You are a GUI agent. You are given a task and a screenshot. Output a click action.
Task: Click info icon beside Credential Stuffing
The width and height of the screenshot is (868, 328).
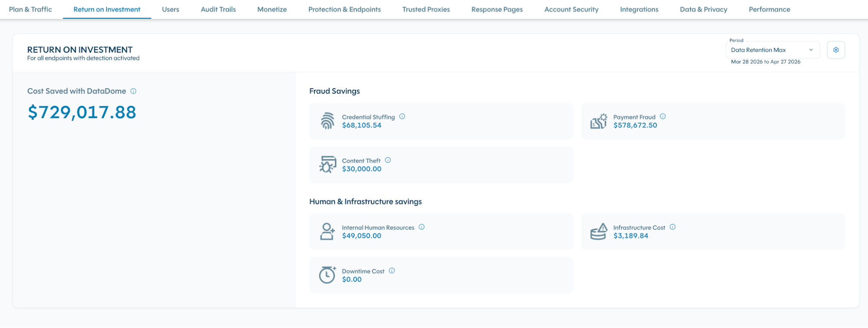click(402, 116)
